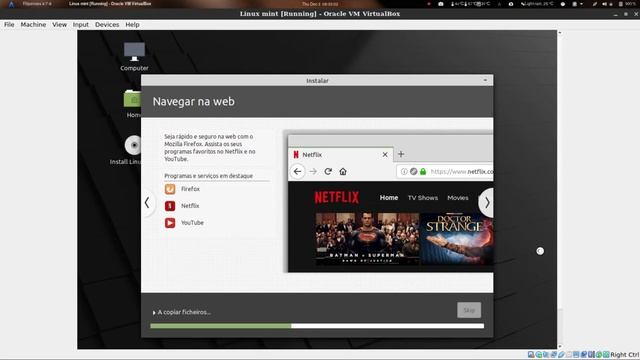The width and height of the screenshot is (640, 360).
Task: Click the 'YouTube' list label
Action: [192, 222]
